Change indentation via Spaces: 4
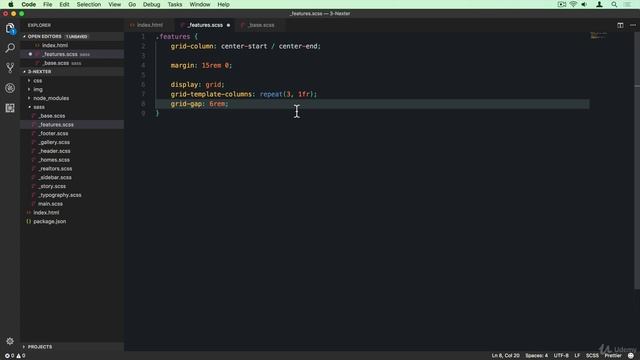640x360 pixels. 537,356
